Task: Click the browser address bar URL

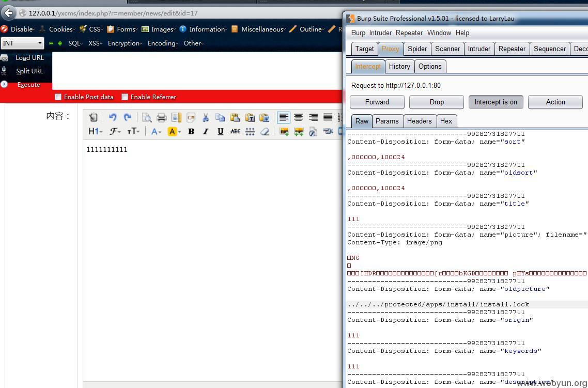Action: coord(113,13)
